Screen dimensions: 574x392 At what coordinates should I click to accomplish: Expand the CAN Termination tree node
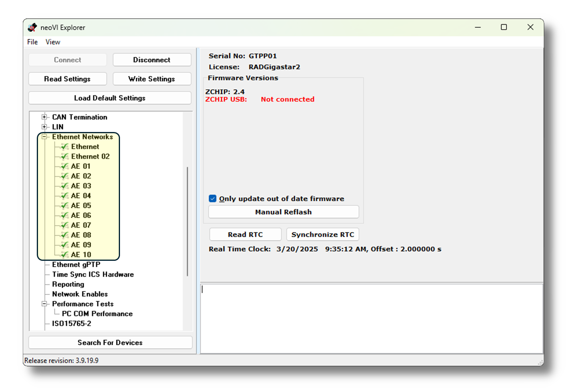tap(44, 117)
